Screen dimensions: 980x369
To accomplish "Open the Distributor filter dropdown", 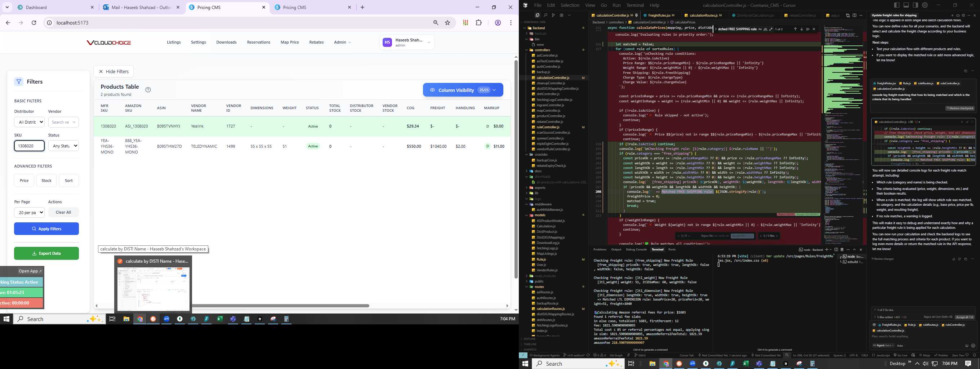I will 29,122.
